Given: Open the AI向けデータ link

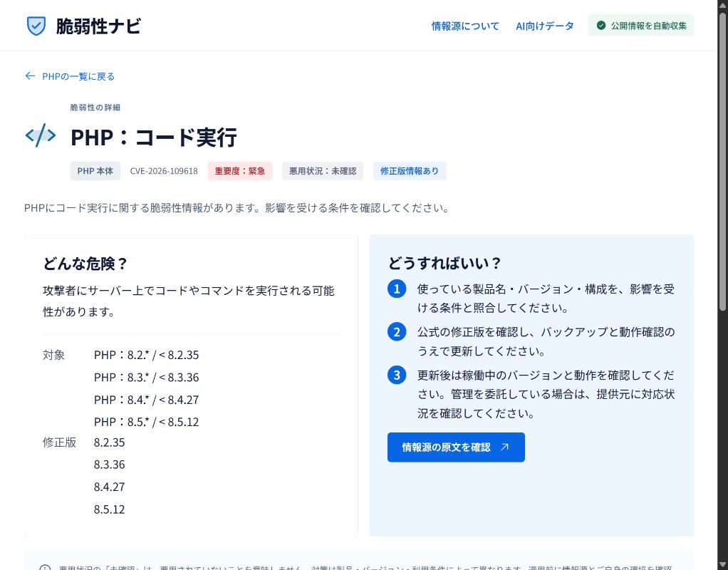Looking at the screenshot, I should coord(545,26).
